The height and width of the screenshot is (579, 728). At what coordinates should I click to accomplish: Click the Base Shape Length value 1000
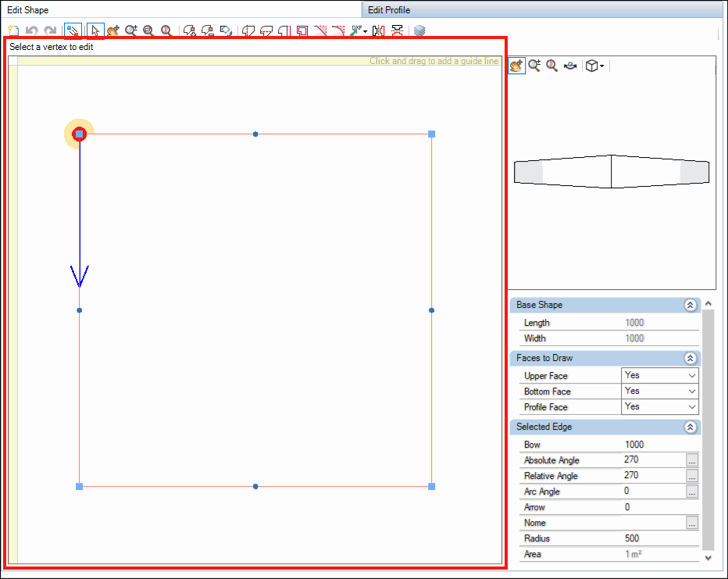(634, 323)
